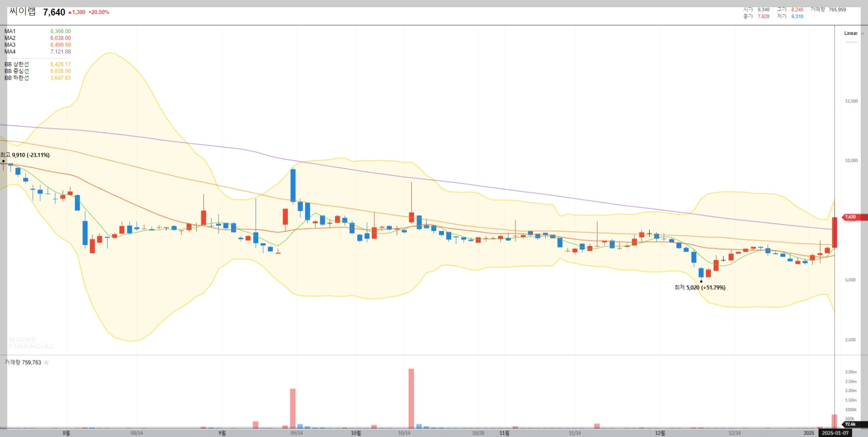
Task: Click the 고가 8,240 high price value
Action: [797, 10]
